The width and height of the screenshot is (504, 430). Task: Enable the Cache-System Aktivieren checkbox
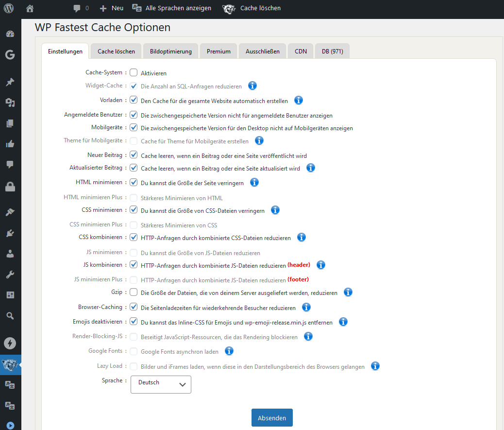point(134,72)
